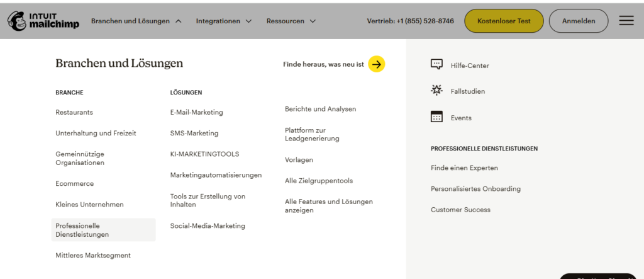Select Social-Media-Marketing
The height and width of the screenshot is (279, 644).
click(208, 226)
